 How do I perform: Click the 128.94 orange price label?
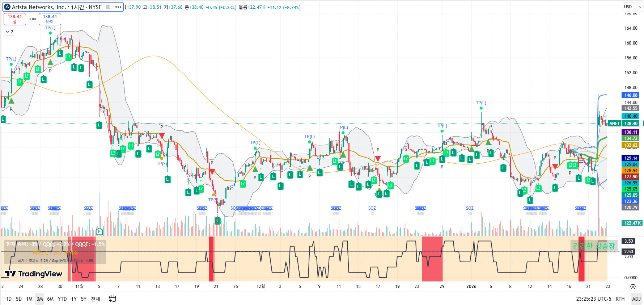631,171
